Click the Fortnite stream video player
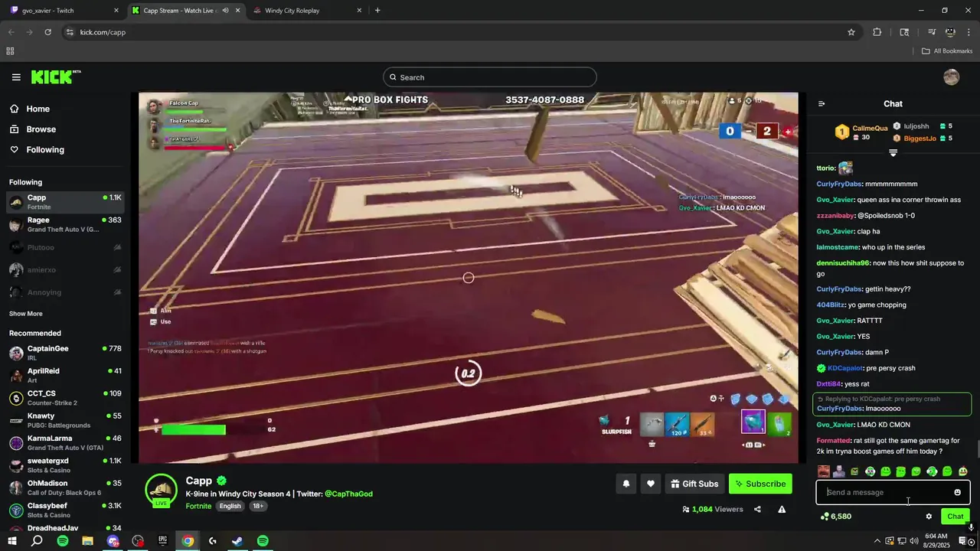Viewport: 980px width, 551px height. tap(468, 278)
